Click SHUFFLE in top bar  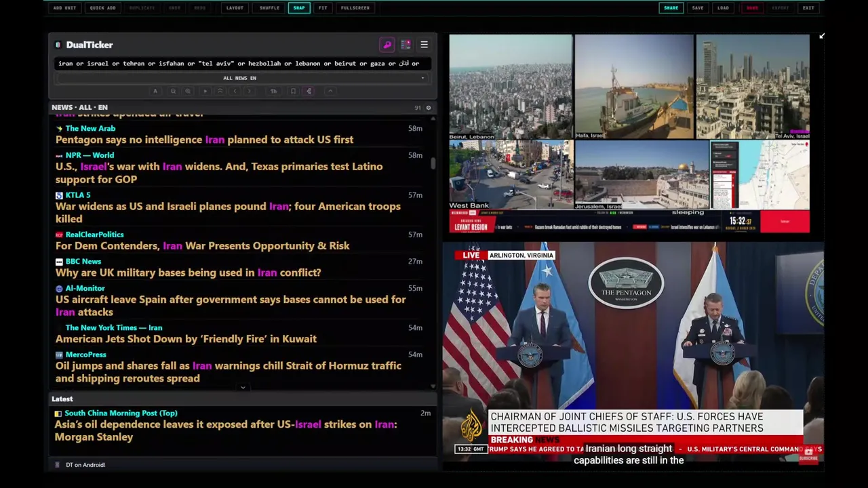[x=269, y=8]
